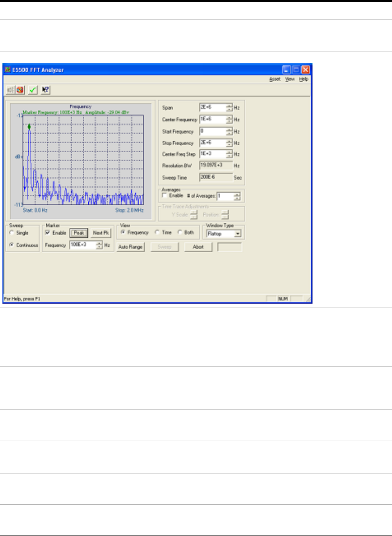Click the Peak marker button

click(79, 233)
